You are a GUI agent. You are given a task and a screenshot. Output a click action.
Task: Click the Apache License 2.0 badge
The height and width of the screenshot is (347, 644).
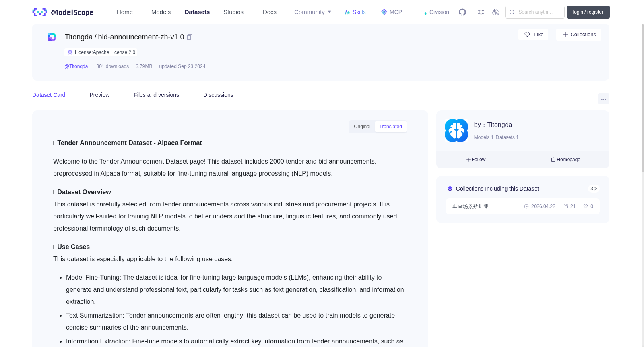point(101,52)
